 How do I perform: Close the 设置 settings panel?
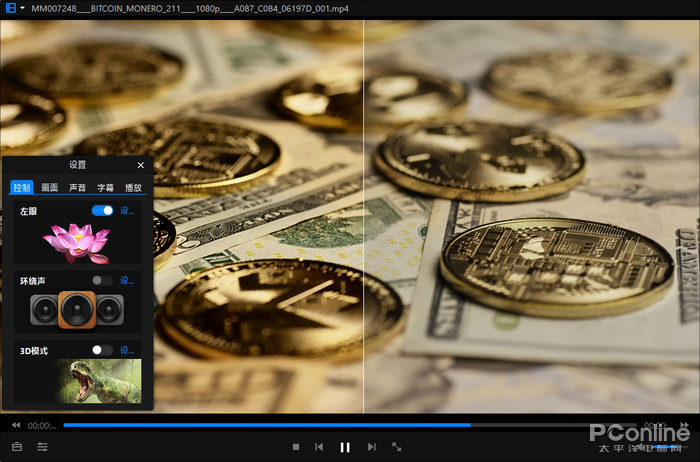(x=141, y=165)
